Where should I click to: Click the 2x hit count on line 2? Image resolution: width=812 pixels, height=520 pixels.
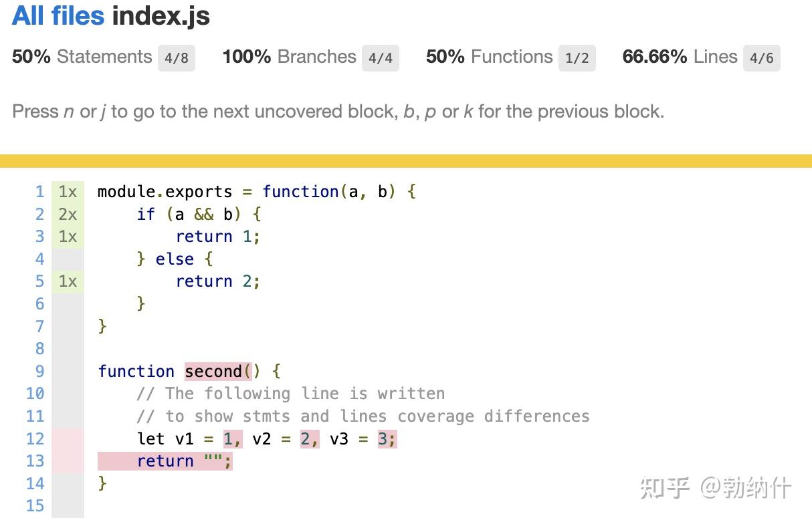tap(68, 215)
